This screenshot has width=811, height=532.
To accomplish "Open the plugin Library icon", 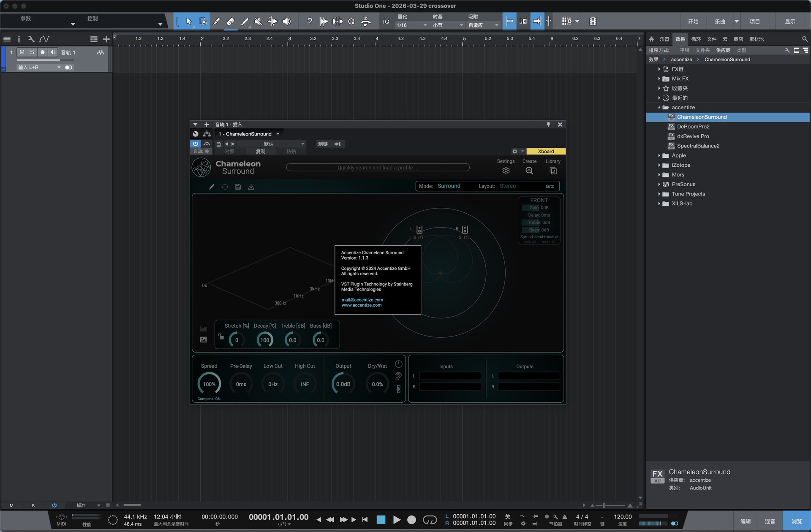I will pyautogui.click(x=553, y=171).
